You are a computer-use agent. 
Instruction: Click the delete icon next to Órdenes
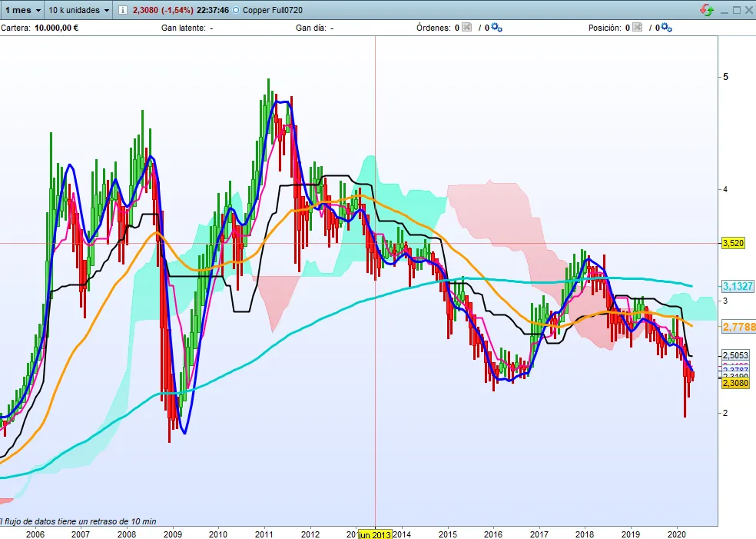point(466,28)
